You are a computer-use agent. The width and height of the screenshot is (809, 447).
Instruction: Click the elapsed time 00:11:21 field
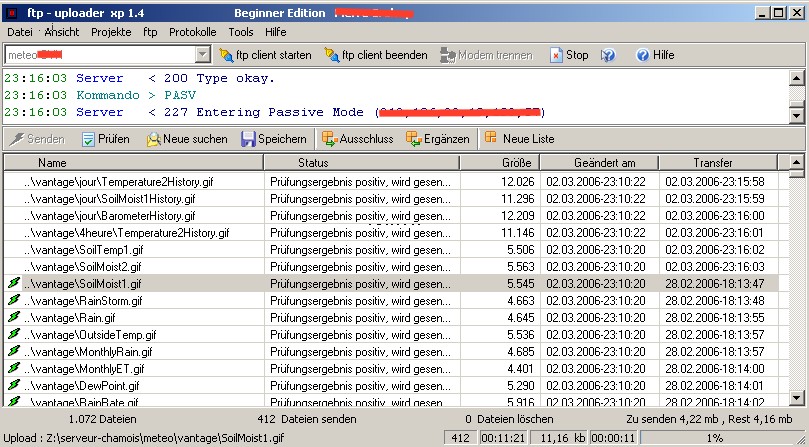pos(503,438)
